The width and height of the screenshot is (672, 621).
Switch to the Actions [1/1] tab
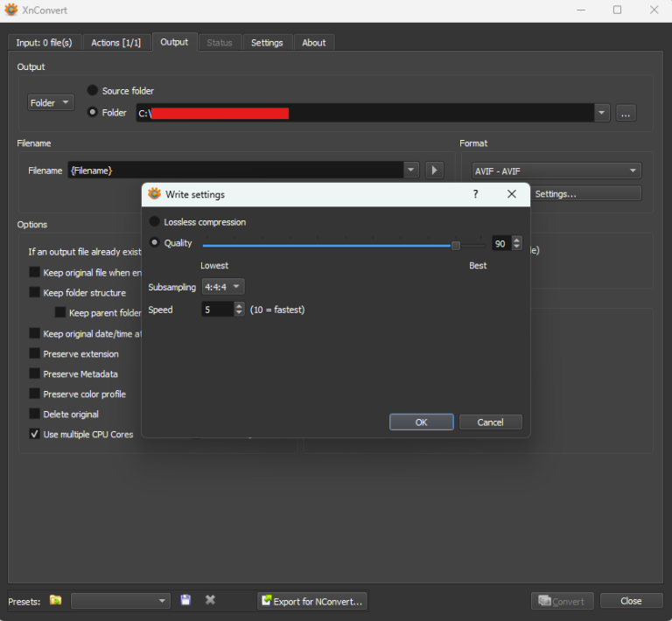(116, 43)
